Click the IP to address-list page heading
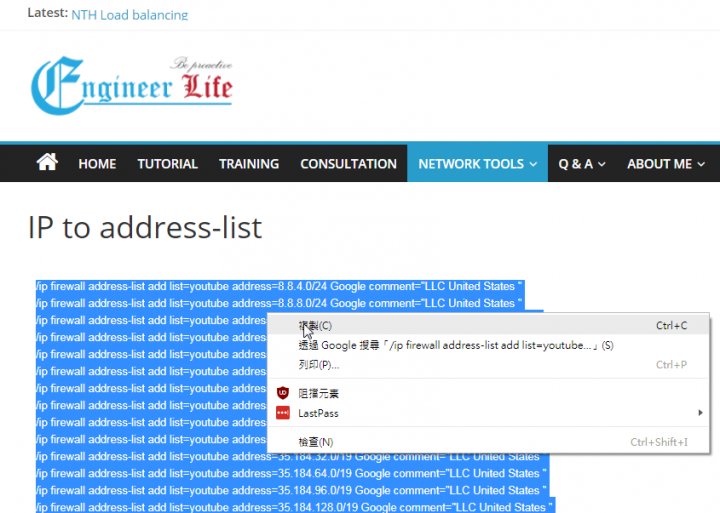 click(145, 227)
